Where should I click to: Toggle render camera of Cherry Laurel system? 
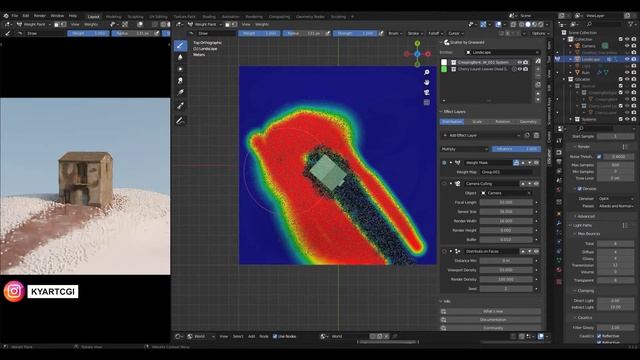tap(526, 69)
